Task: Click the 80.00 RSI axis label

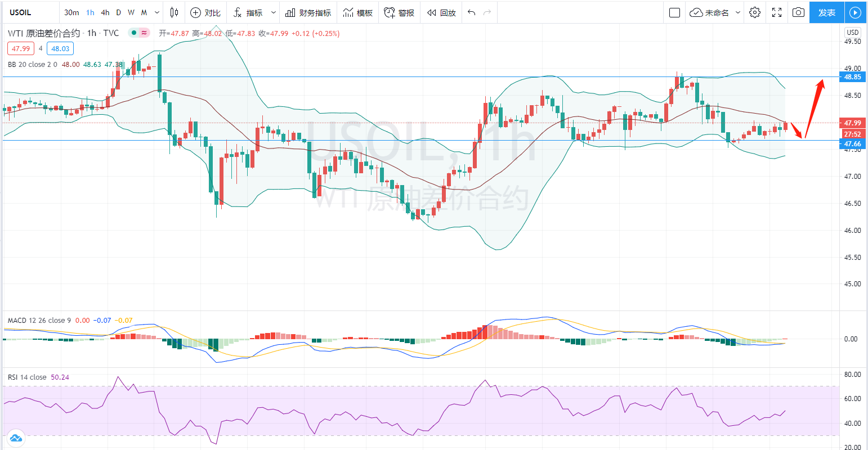Action: click(853, 374)
